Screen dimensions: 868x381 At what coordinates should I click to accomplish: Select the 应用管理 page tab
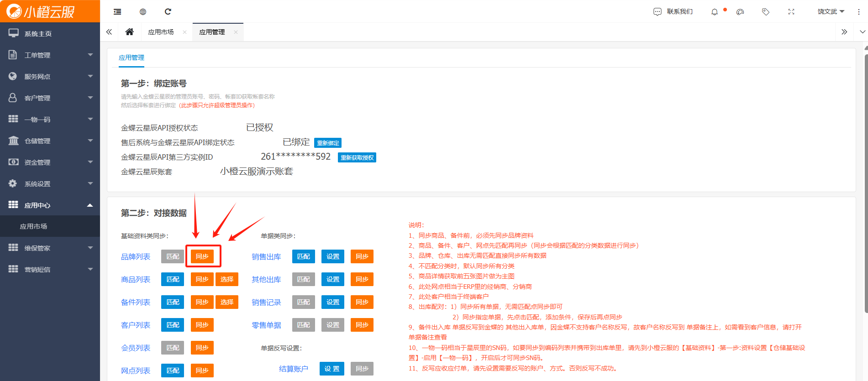click(x=212, y=32)
